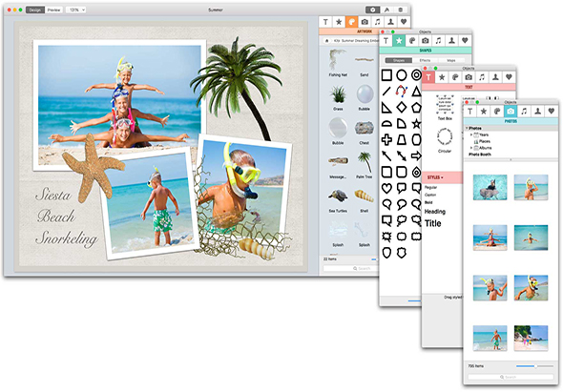
Task: Toggle the dark inspector button in main toolbar
Action: click(x=373, y=10)
